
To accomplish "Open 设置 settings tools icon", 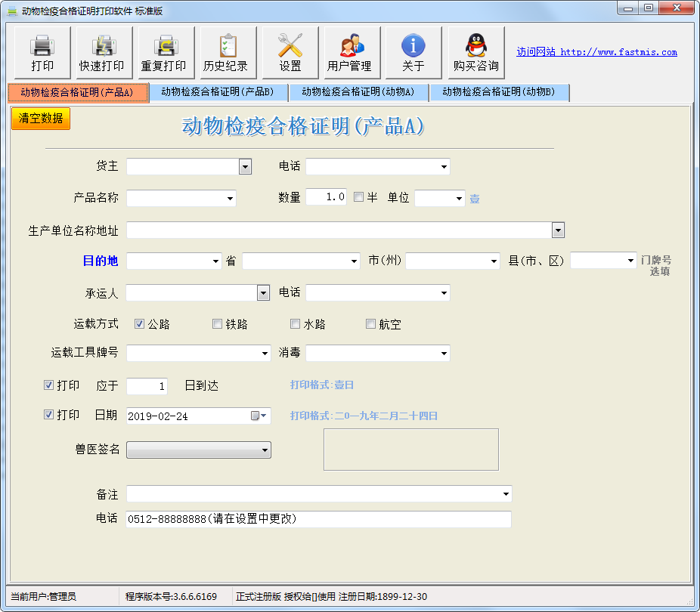I will click(x=290, y=52).
